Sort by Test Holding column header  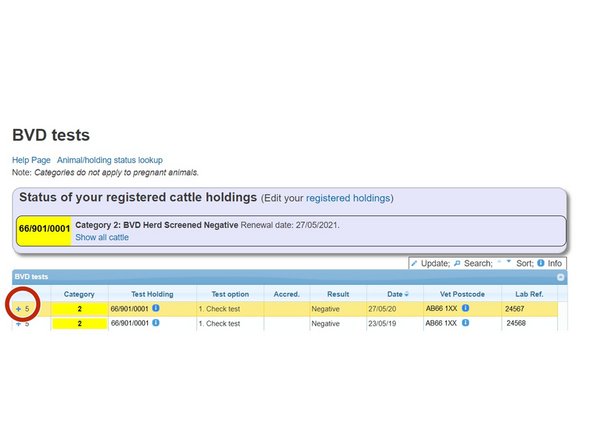152,294
